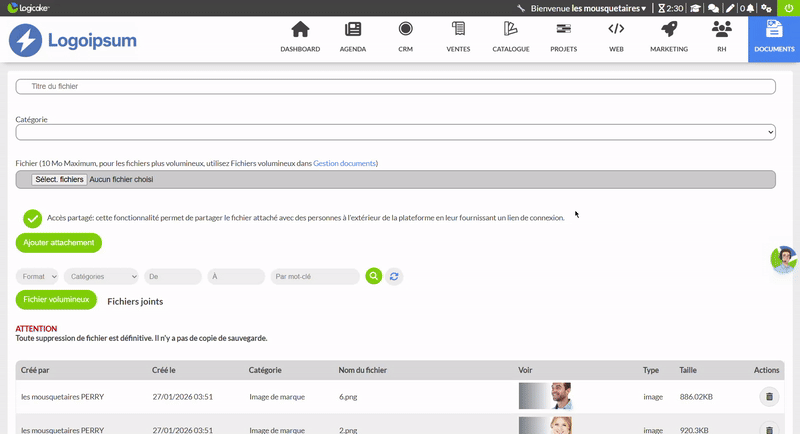
Task: Go to the CRM module
Action: click(405, 37)
